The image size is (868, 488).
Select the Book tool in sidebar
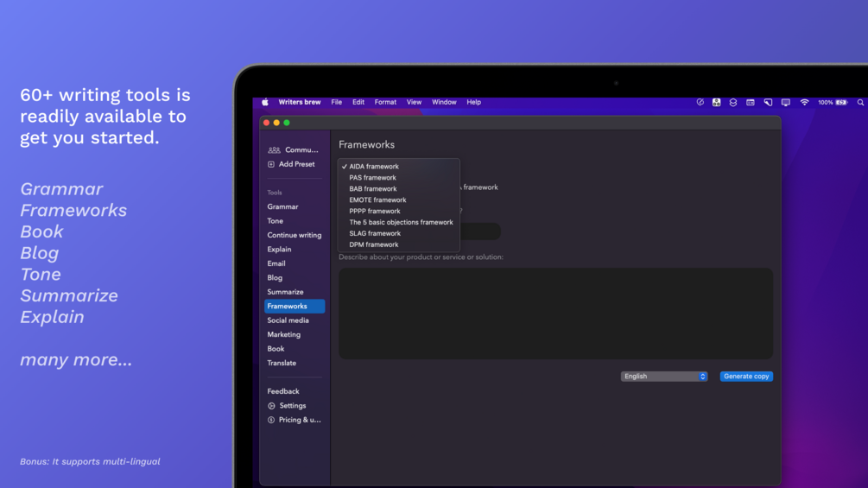click(276, 349)
